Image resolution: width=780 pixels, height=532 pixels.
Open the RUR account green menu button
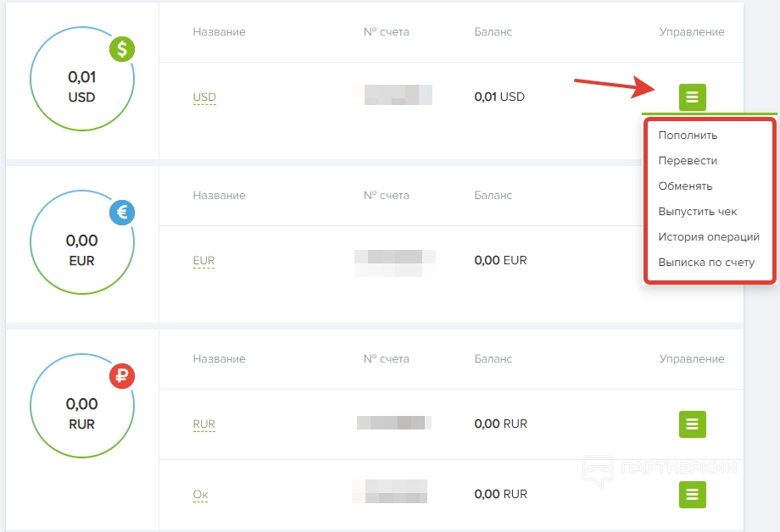point(693,424)
